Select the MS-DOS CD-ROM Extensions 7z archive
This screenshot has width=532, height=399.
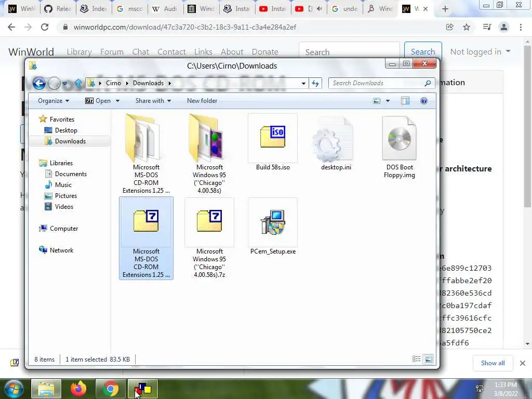coord(146,238)
